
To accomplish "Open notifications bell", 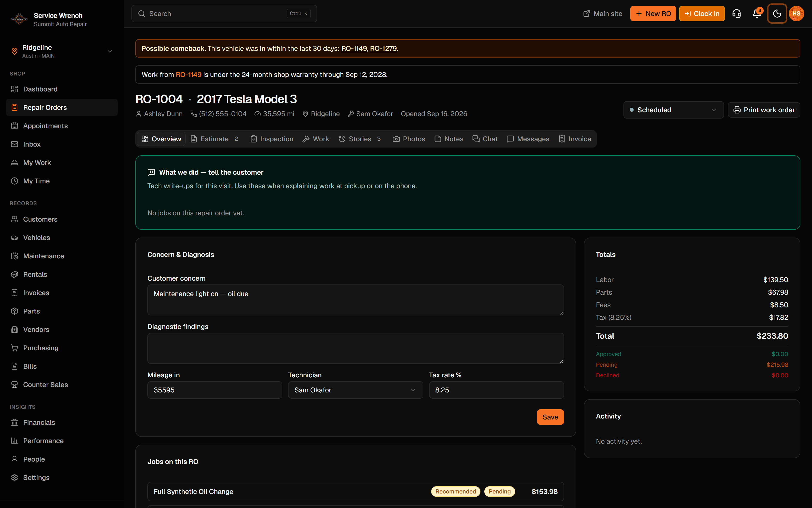I will 757,14.
